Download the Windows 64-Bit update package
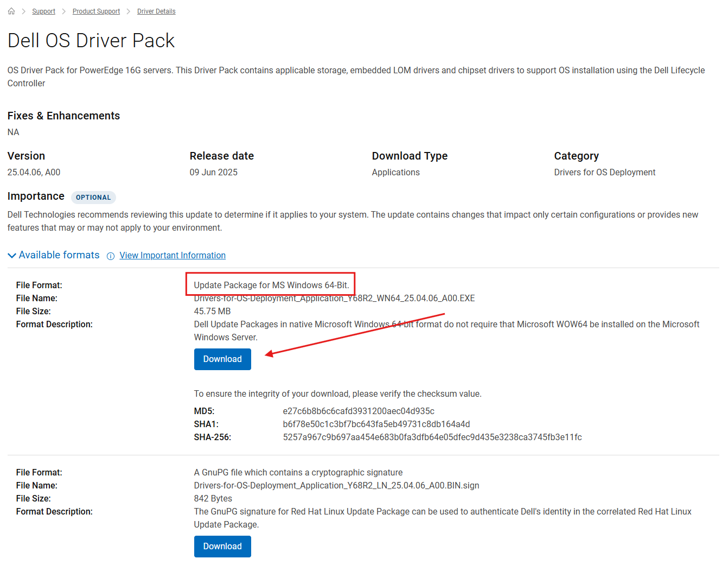The image size is (728, 565). coord(222,359)
